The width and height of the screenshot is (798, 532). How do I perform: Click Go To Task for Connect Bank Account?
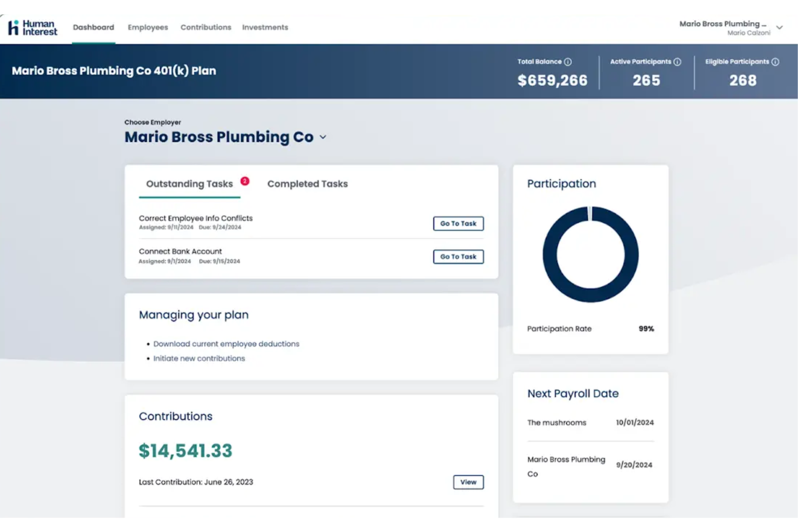(x=458, y=257)
